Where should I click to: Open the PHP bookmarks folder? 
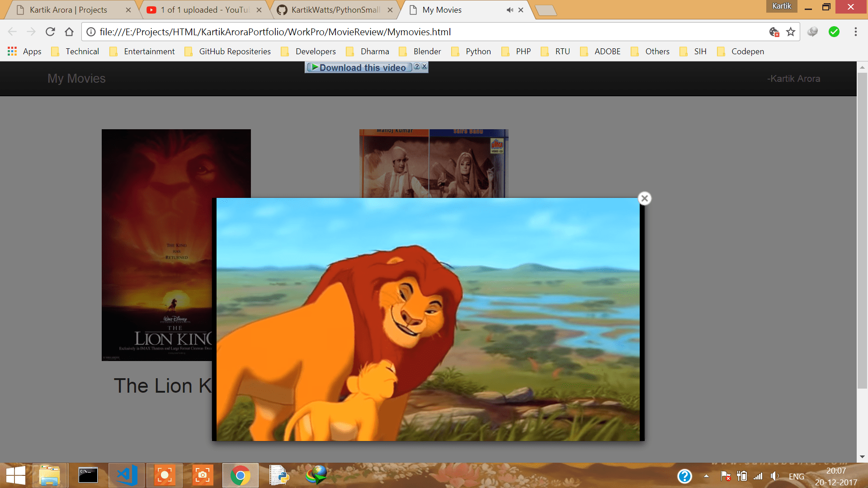tap(516, 51)
